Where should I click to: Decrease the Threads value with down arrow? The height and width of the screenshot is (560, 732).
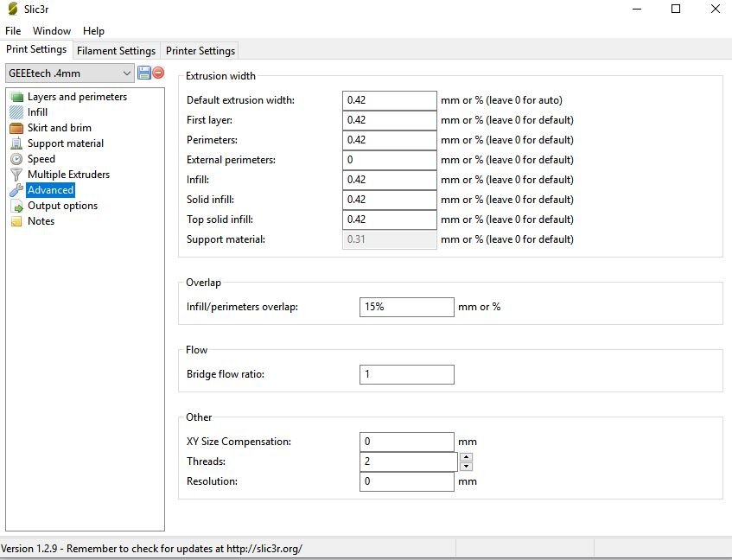[x=466, y=466]
